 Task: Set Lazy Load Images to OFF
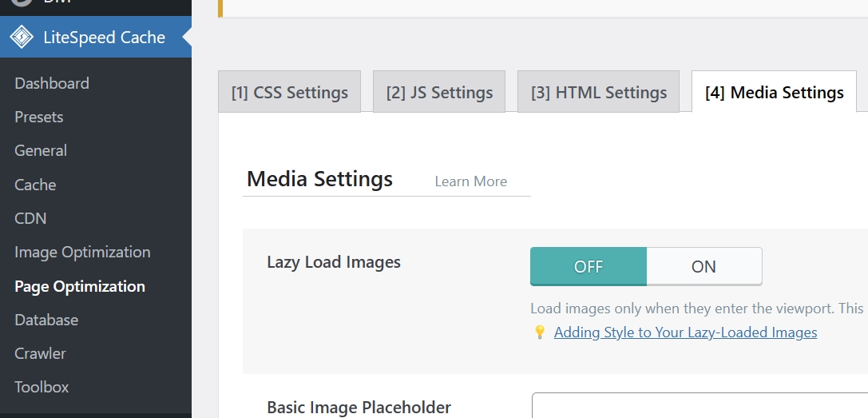(x=589, y=266)
